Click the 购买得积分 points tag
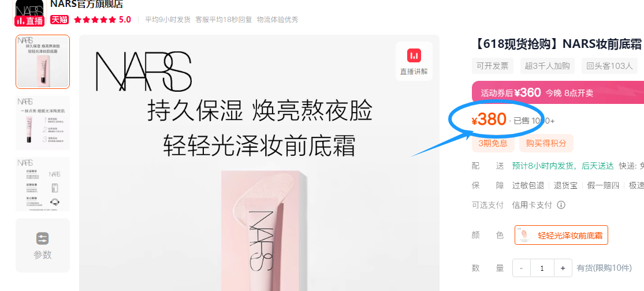Viewport: 644px width, 291px height. coord(546,143)
